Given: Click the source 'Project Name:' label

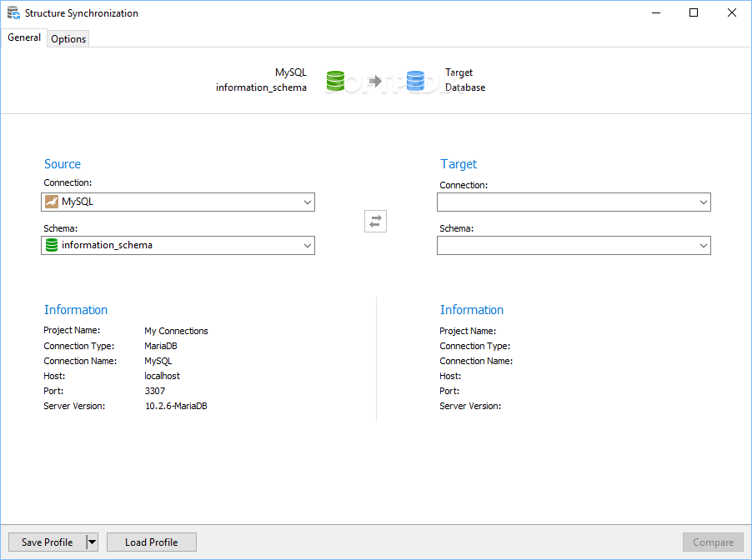Looking at the screenshot, I should point(72,330).
